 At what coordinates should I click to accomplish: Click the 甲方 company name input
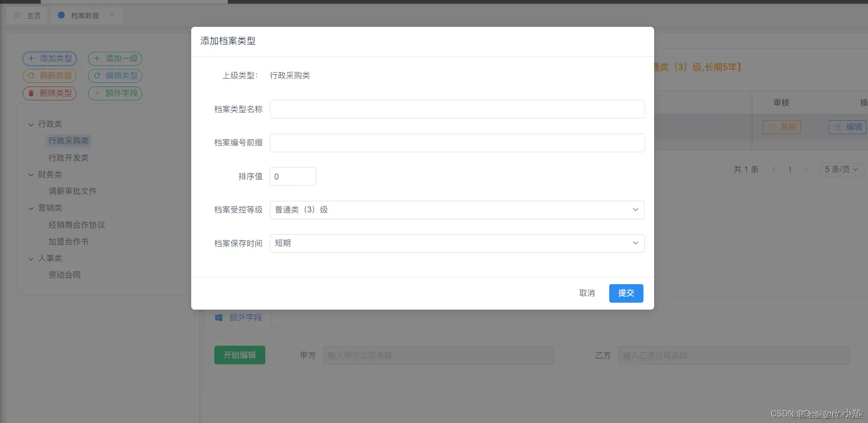tap(439, 355)
